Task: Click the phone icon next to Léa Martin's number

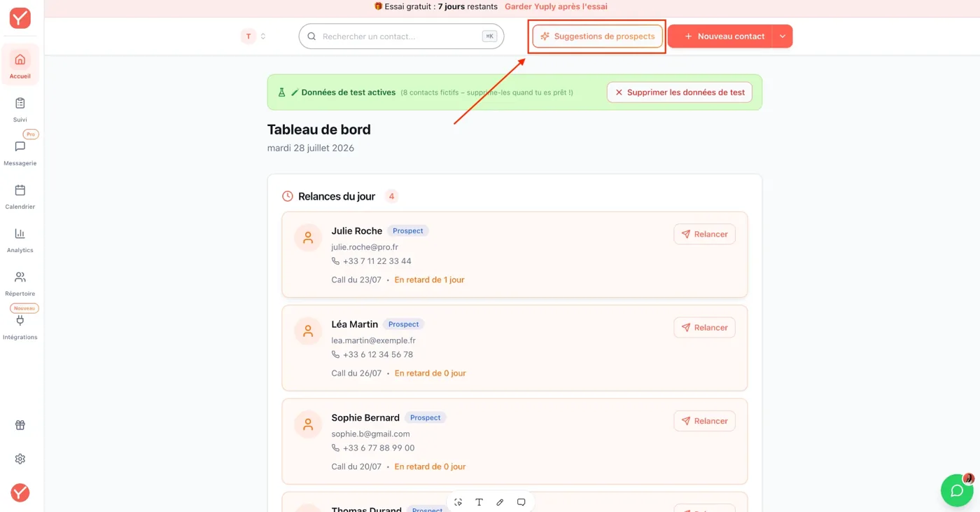Action: pos(335,354)
